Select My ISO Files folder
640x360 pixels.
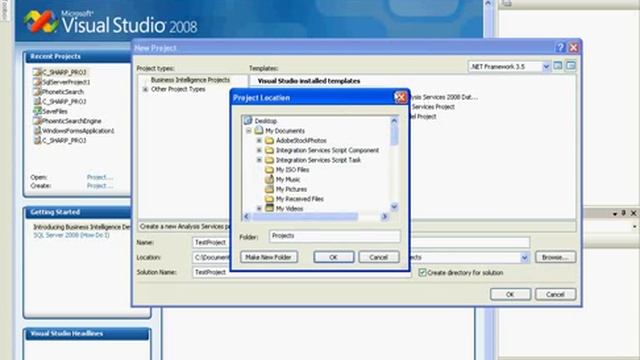[292, 170]
